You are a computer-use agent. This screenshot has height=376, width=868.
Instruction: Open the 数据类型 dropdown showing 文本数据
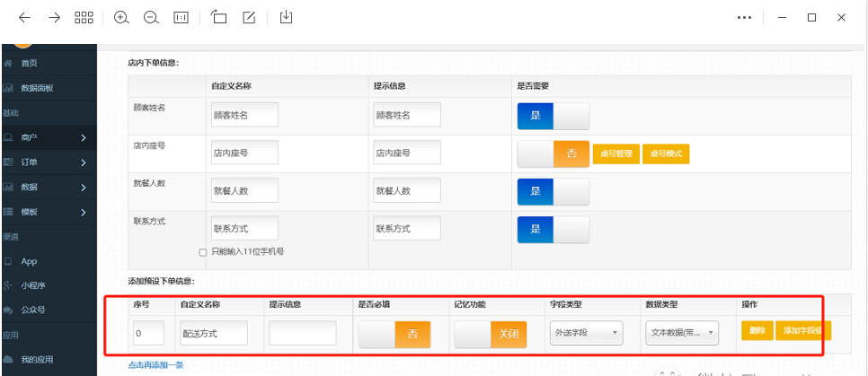click(682, 333)
